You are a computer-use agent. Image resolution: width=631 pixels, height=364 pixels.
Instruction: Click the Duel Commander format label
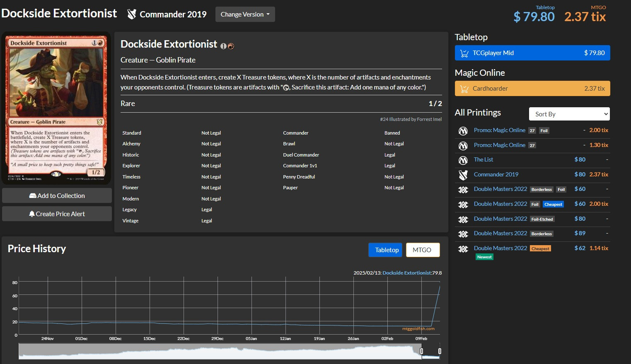(x=301, y=155)
